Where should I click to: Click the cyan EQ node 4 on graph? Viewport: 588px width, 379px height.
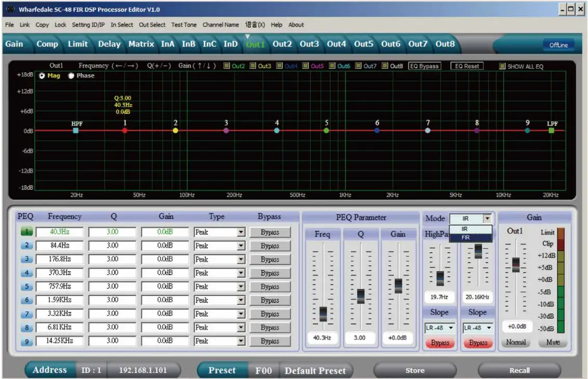click(277, 130)
